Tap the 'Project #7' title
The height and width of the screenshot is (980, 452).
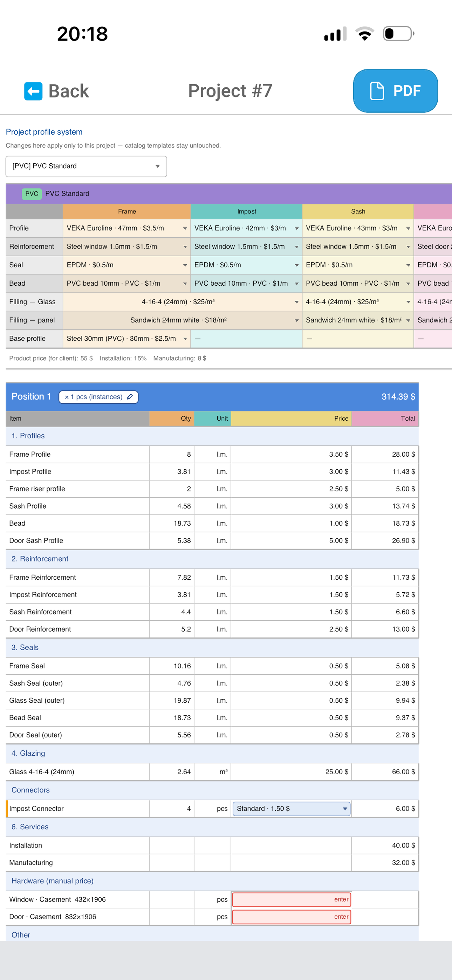coord(230,91)
